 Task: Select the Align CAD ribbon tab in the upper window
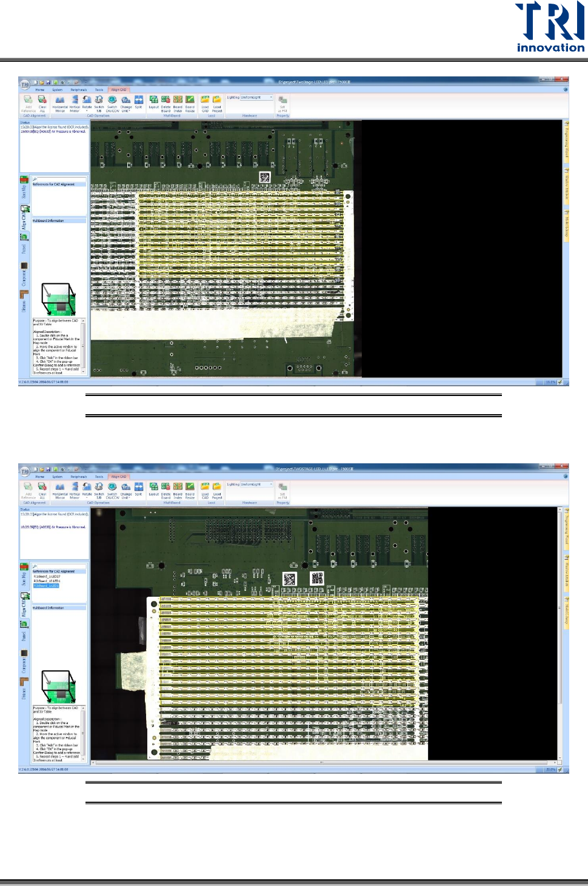(x=118, y=90)
